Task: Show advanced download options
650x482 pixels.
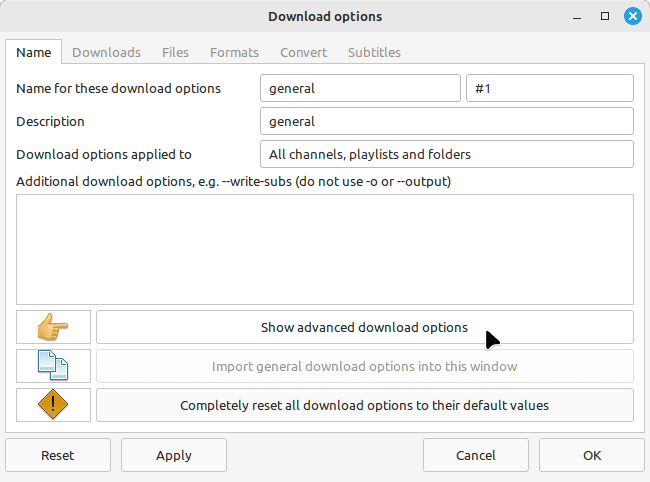Action: [x=364, y=327]
